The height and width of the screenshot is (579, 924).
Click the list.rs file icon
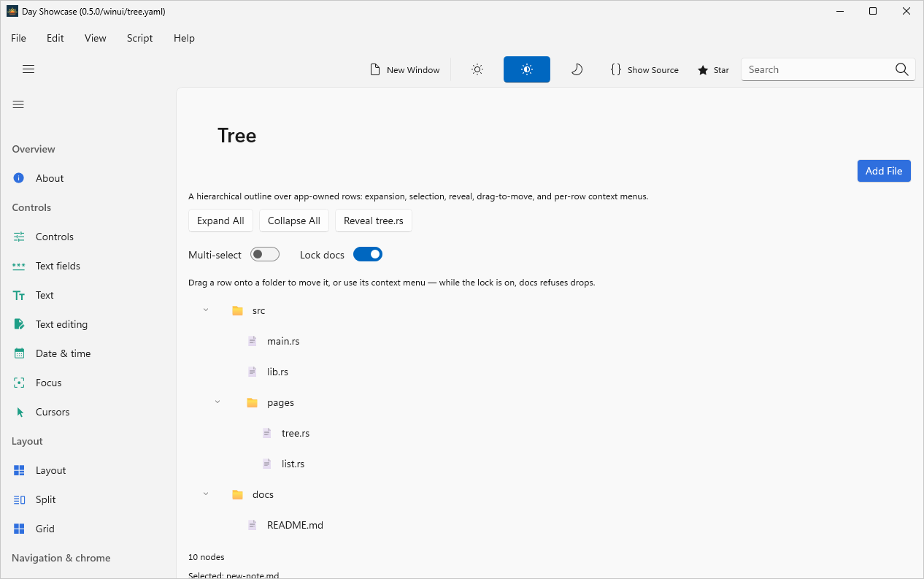pos(266,464)
